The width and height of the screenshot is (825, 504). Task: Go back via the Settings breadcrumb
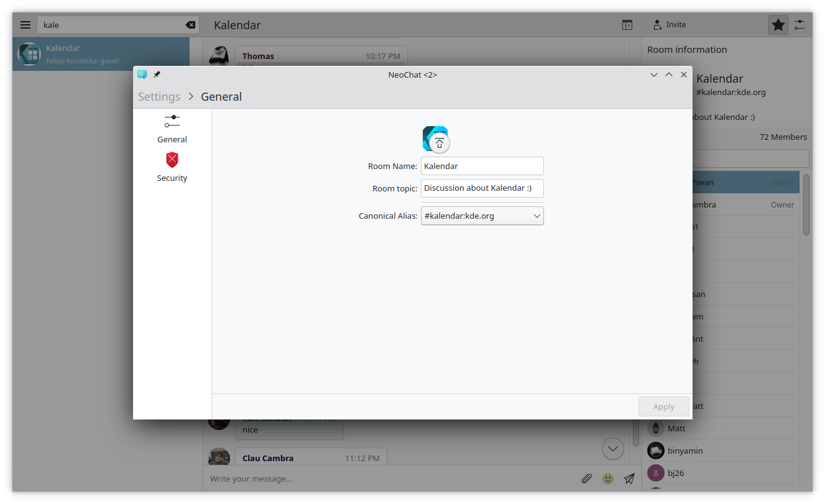[159, 97]
